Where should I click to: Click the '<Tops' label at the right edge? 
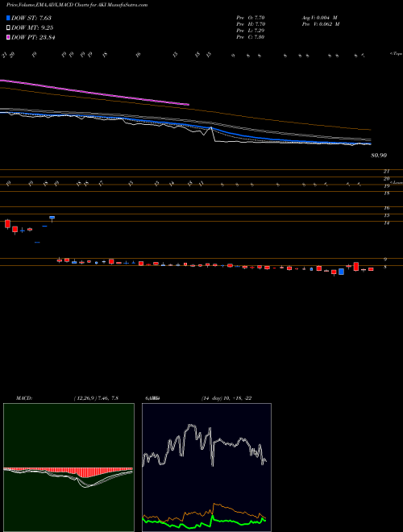396,54
